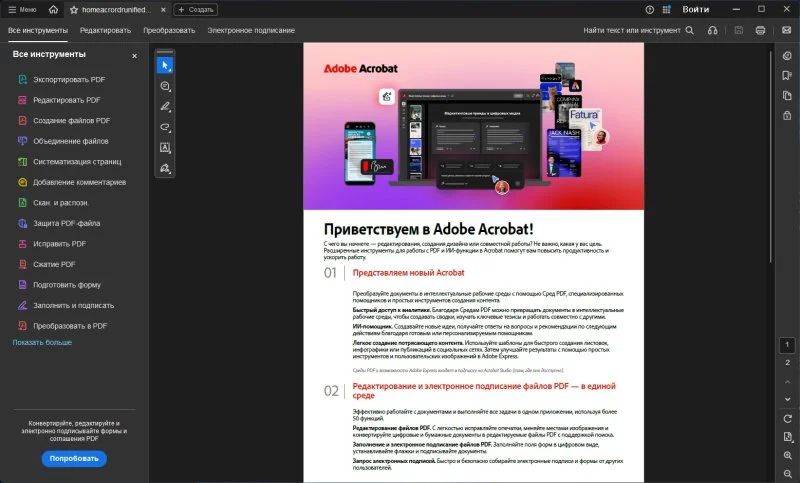
Task: Open Объединение файлов tool
Action: coord(69,141)
